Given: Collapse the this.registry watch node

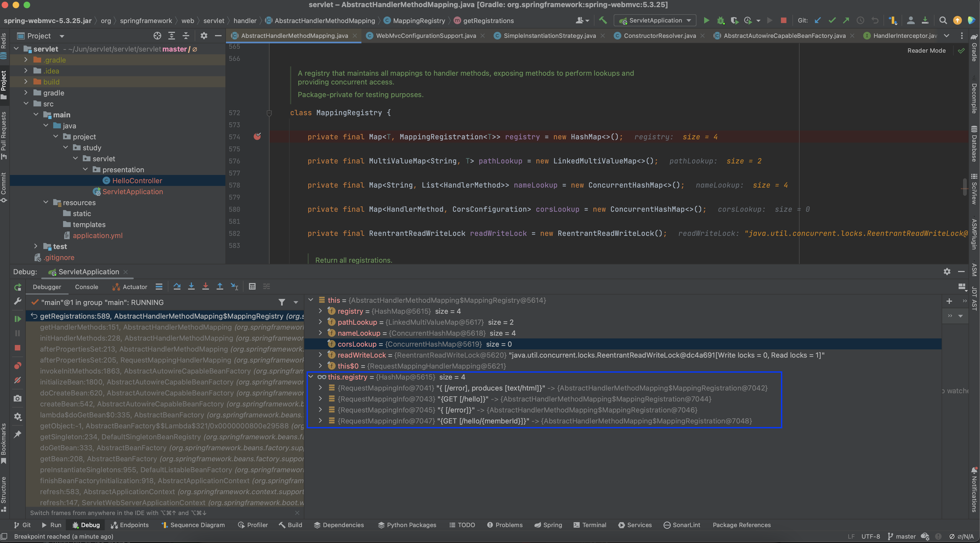Looking at the screenshot, I should pyautogui.click(x=311, y=377).
